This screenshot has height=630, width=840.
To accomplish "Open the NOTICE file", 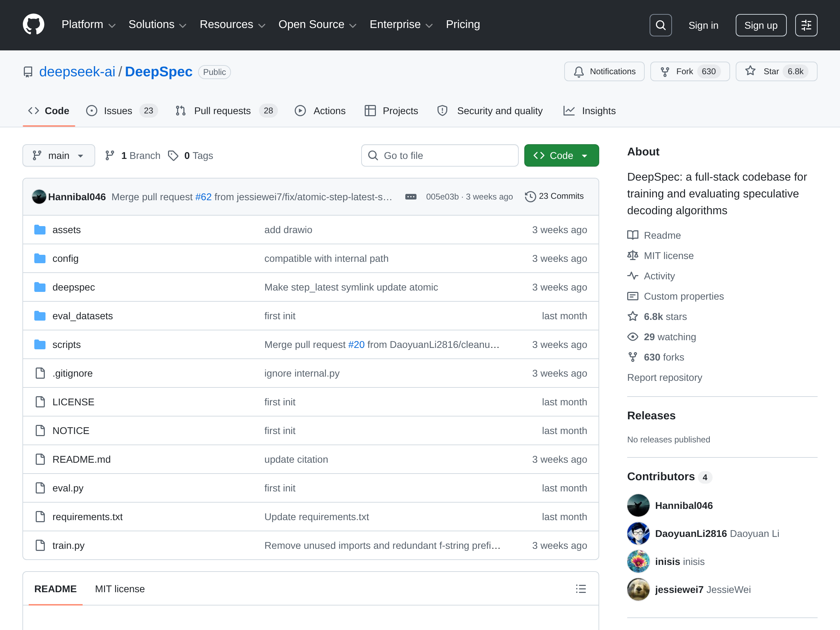I will point(71,430).
